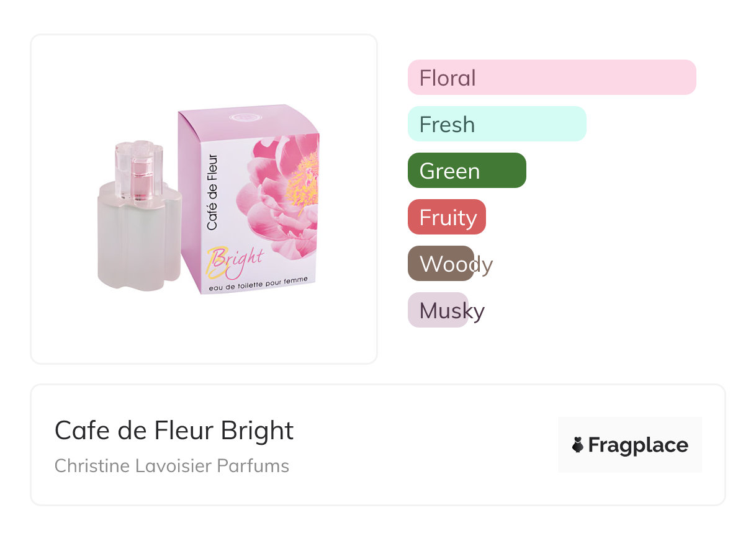This screenshot has width=756, height=536.
Task: Click the Green accord bar
Action: pyautogui.click(x=467, y=171)
